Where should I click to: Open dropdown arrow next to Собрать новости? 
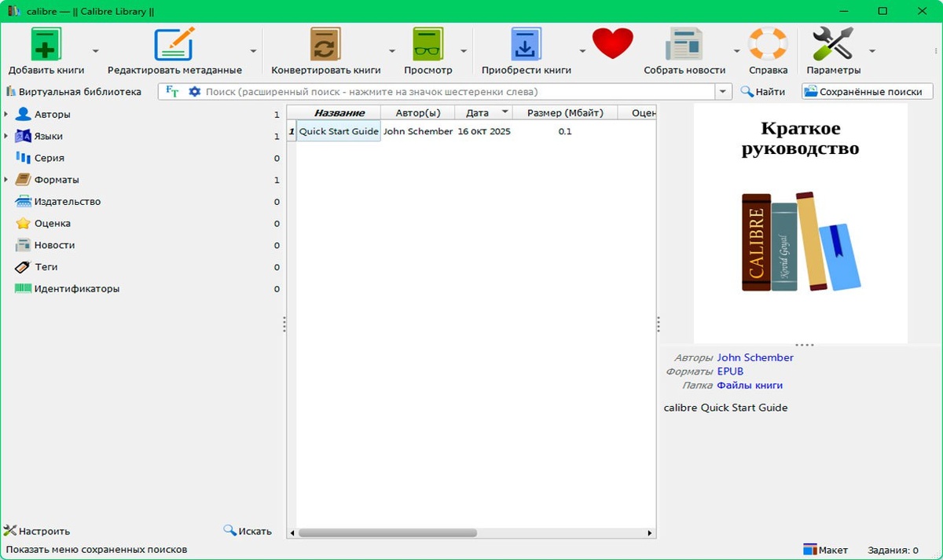pyautogui.click(x=736, y=50)
